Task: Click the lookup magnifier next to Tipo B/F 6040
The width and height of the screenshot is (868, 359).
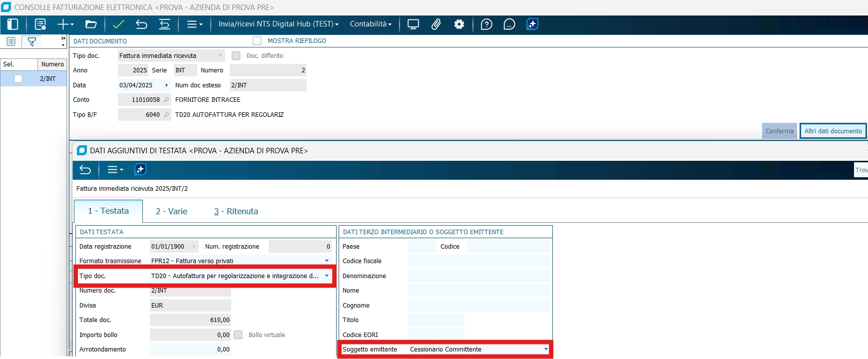Action: pos(166,115)
